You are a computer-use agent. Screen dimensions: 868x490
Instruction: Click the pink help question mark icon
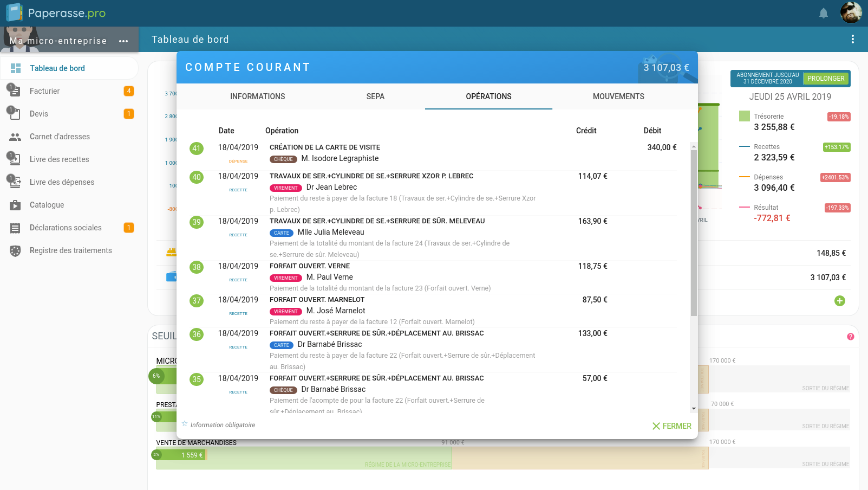(850, 336)
